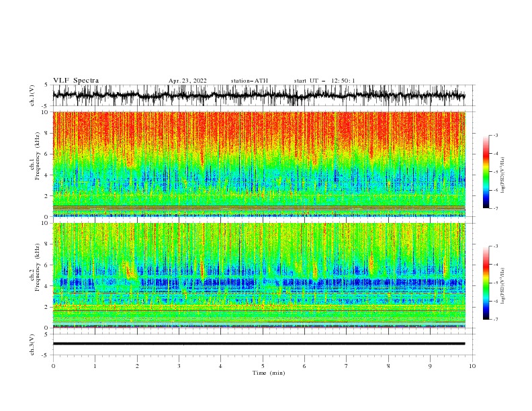Click the upper PSD color bar
The width and height of the screenshot is (532, 411).
(x=486, y=172)
